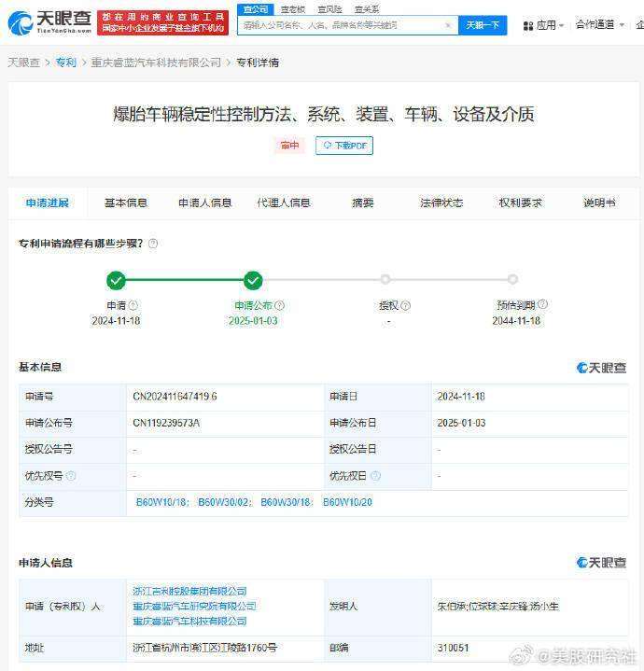Viewport: 644px width, 671px height.
Task: Click the help icon next to 申请公布 step
Action: 279,305
